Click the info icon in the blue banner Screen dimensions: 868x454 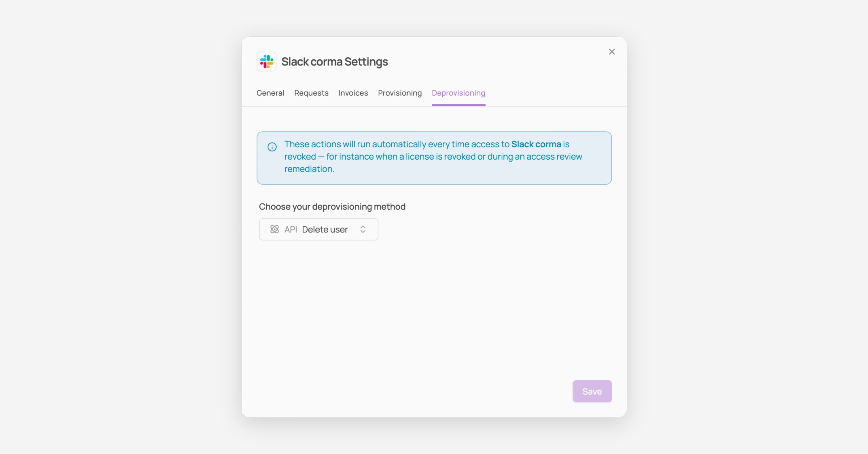272,147
